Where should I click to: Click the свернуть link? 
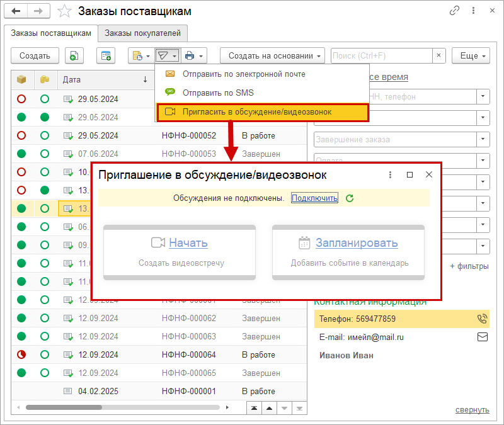472,410
